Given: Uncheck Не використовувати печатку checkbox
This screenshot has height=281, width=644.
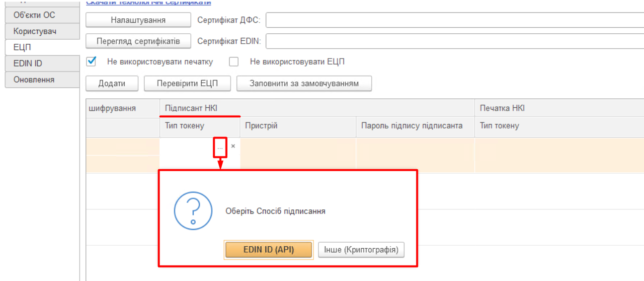Looking at the screenshot, I should click(91, 62).
